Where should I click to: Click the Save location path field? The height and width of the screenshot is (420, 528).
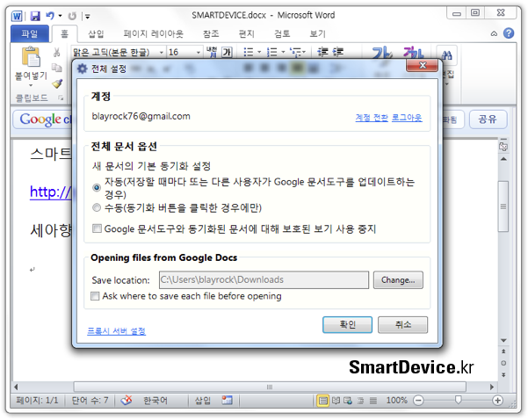point(264,280)
